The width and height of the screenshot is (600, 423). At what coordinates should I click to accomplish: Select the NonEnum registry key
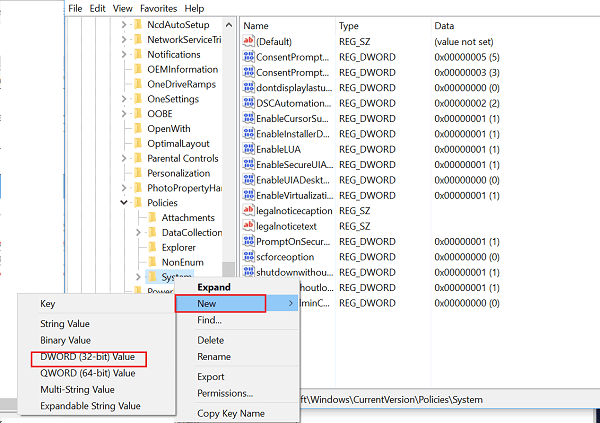click(x=183, y=262)
